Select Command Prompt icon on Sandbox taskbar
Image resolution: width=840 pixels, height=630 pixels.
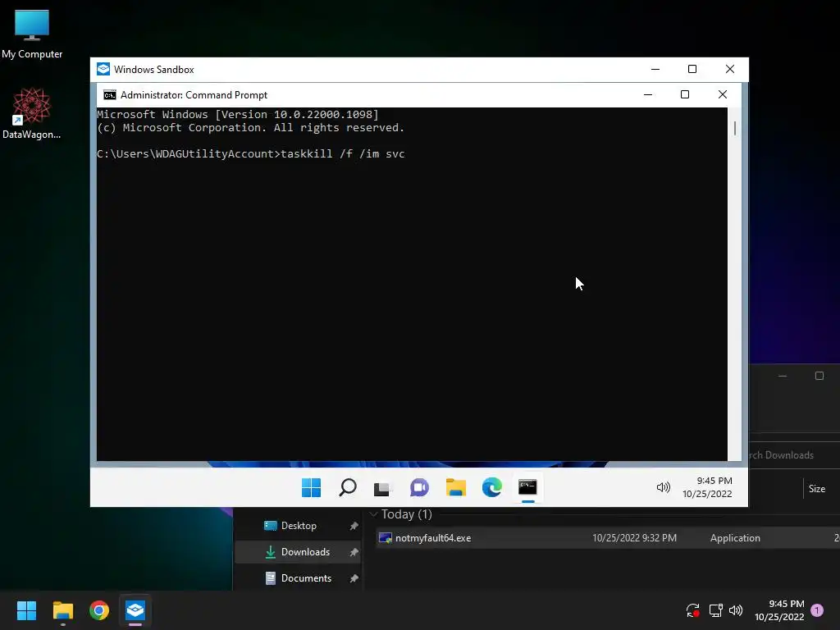click(x=527, y=487)
